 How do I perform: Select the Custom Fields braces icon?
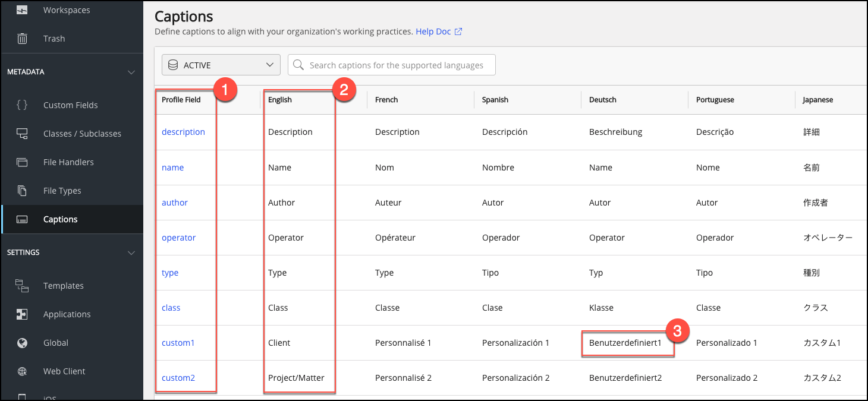[22, 105]
